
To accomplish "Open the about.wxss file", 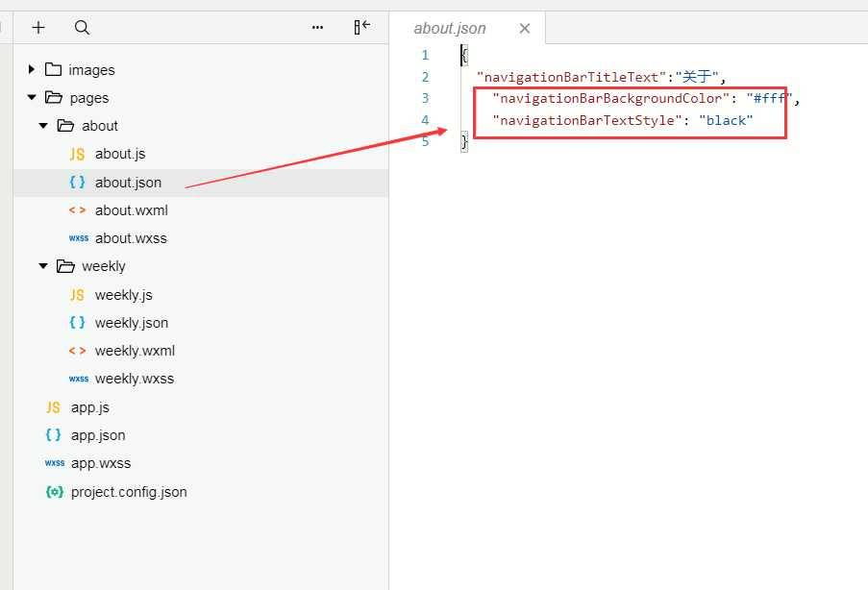I will (x=131, y=238).
